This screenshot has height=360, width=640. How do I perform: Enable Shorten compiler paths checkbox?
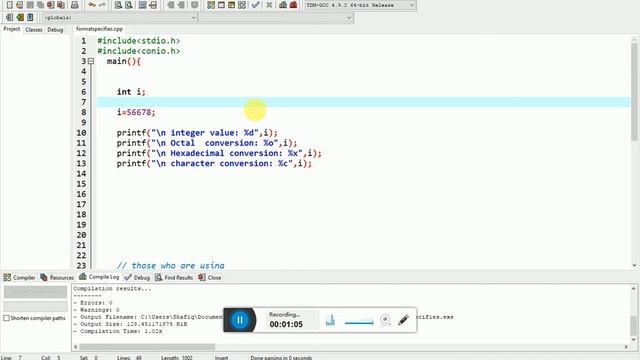(x=6, y=318)
